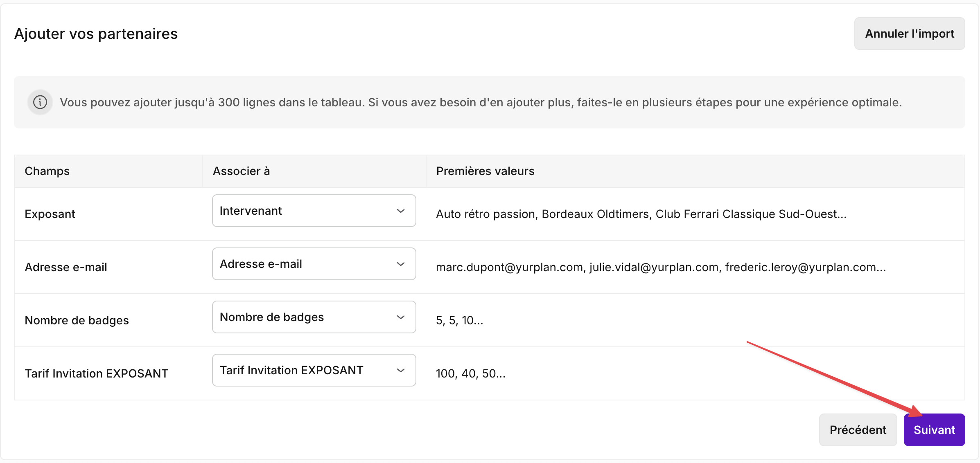Select the Tarif Invitation EXPOSANT label in Champs column

coord(96,373)
